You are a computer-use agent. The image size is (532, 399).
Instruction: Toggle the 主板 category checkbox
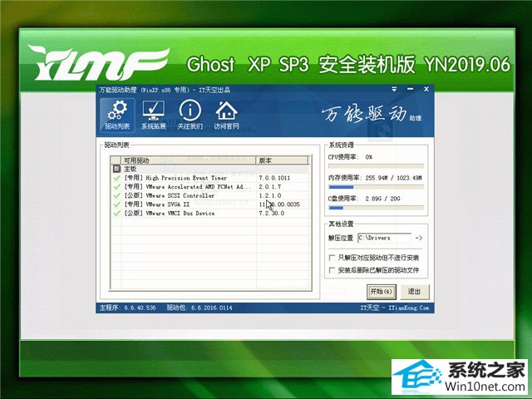[x=116, y=169]
